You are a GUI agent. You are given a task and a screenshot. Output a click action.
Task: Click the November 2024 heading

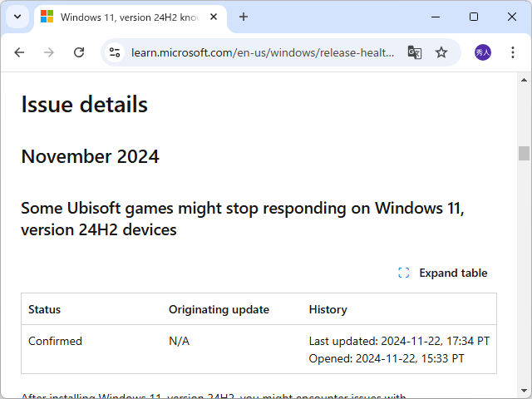pyautogui.click(x=90, y=156)
